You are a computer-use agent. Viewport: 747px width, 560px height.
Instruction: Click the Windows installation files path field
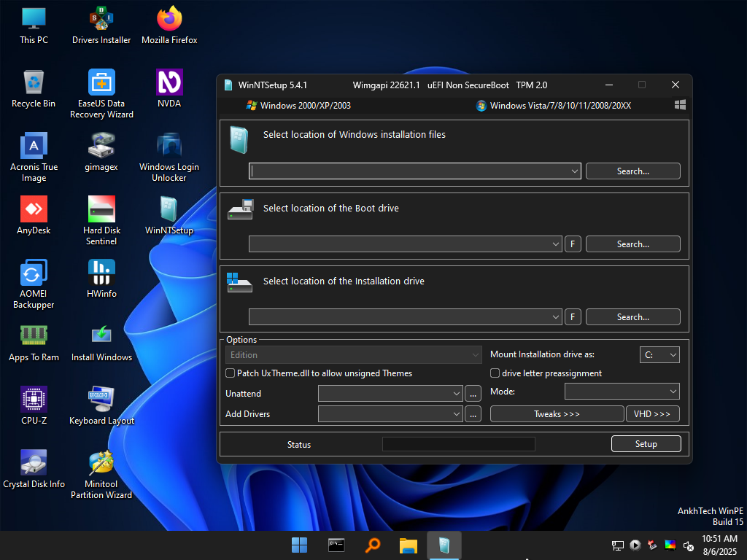click(x=409, y=171)
